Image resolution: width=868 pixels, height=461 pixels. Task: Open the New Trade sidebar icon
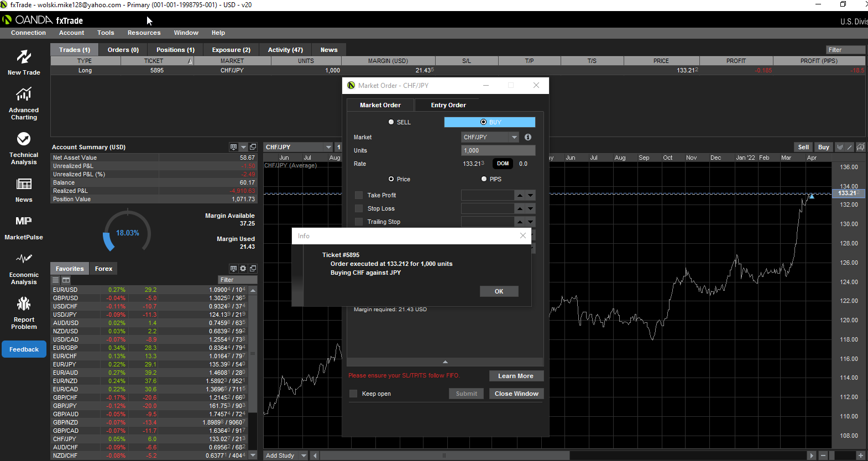[x=24, y=57]
